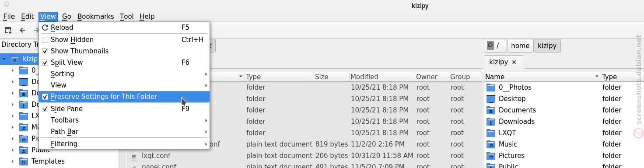Click the Reload circular arrow icon
The image size is (644, 168).
point(45,28)
